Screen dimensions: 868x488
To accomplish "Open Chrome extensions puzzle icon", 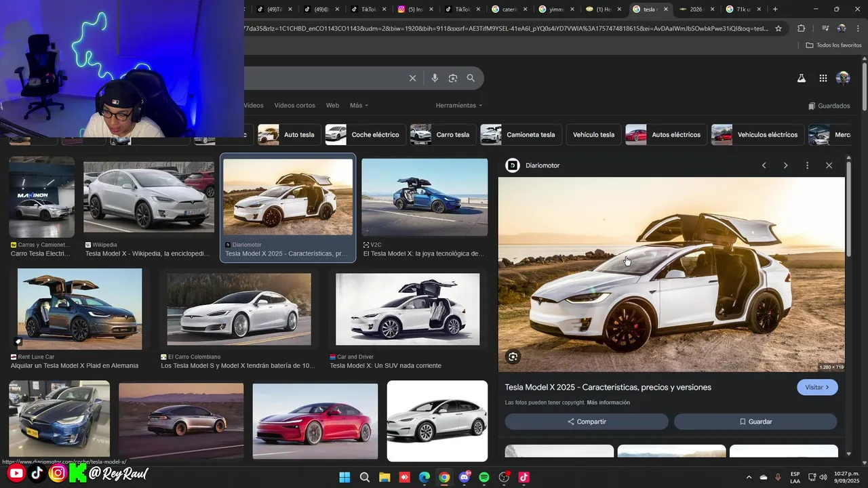I will click(801, 28).
